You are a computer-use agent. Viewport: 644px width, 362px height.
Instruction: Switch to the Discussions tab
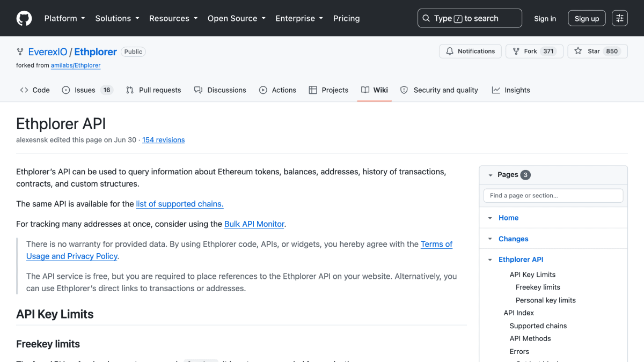pyautogui.click(x=220, y=90)
